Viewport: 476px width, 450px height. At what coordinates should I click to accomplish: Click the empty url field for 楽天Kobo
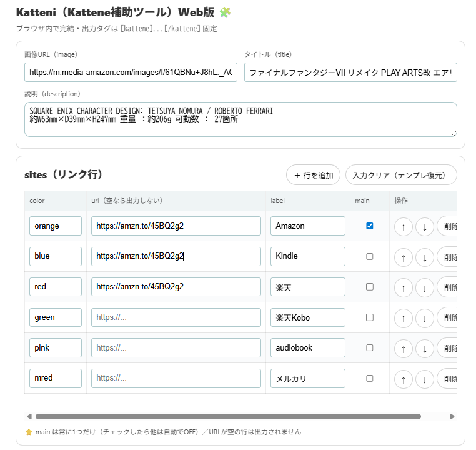coord(176,317)
